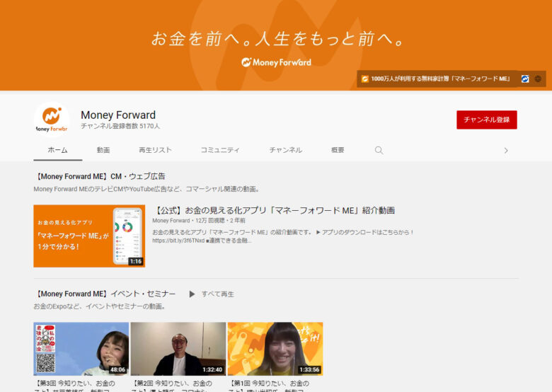Viewport: 552px width, 392px height.
Task: Open the 1000万人が利用する無料家計簿 banner link
Action: 440,79
